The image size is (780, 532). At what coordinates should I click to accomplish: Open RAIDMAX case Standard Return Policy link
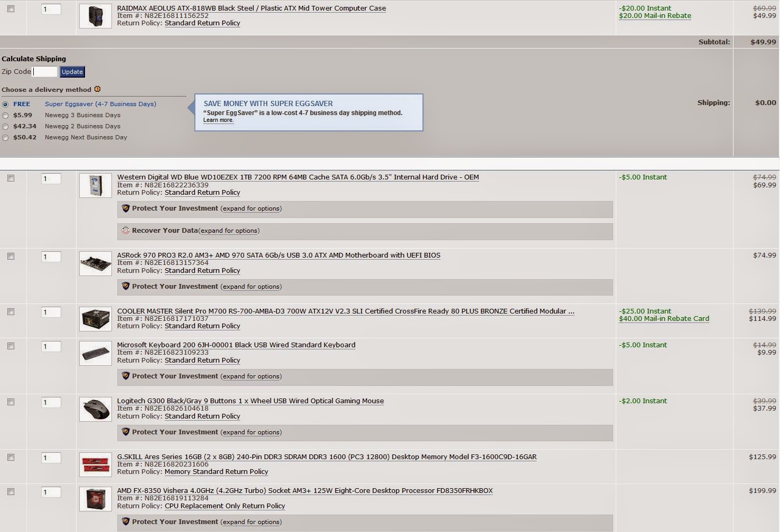202,23
